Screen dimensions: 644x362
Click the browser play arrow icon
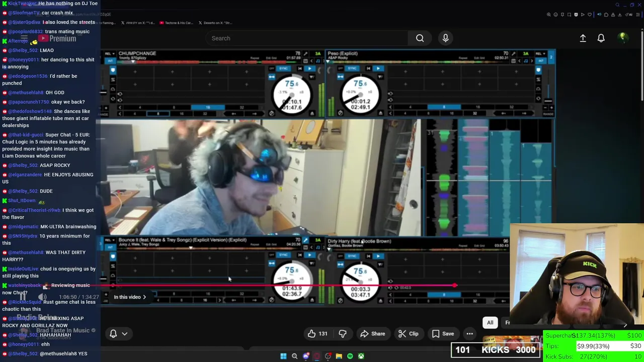[x=583, y=15]
